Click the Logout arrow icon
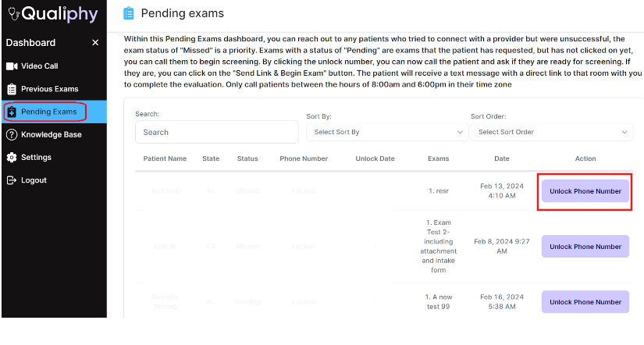Image resolution: width=644 pixels, height=345 pixels. pyautogui.click(x=12, y=180)
